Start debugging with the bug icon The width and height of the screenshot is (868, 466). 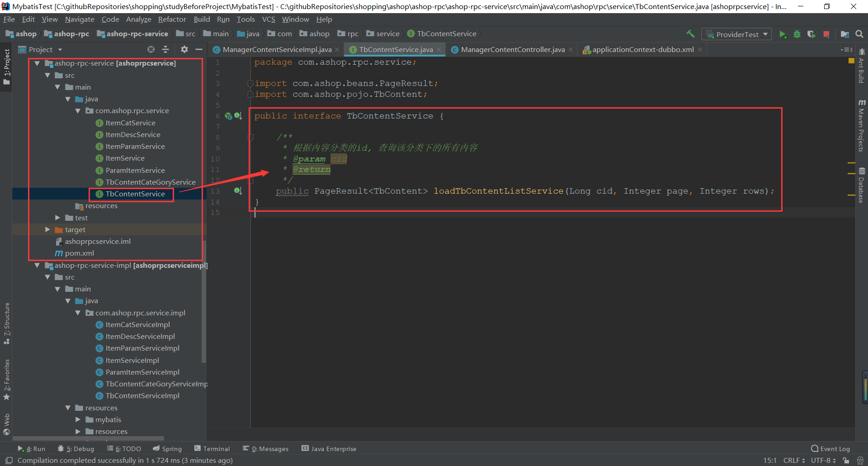tap(797, 34)
